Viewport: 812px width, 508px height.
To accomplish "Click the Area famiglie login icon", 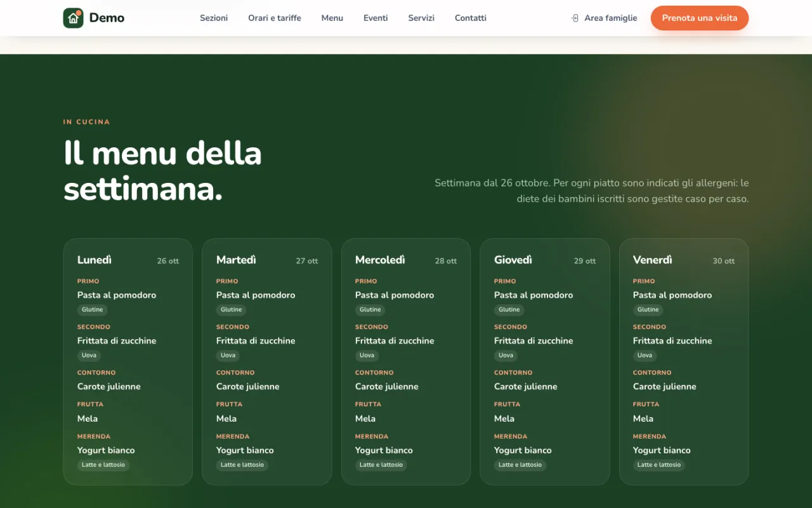I will pos(575,18).
